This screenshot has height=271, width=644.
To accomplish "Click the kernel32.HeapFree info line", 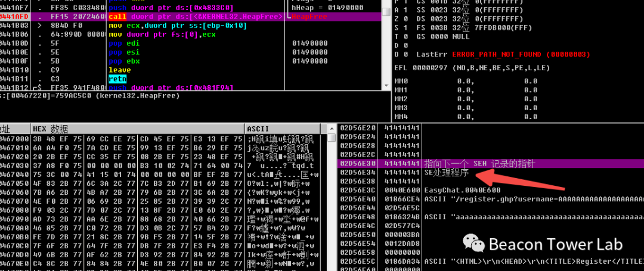I will (x=90, y=96).
